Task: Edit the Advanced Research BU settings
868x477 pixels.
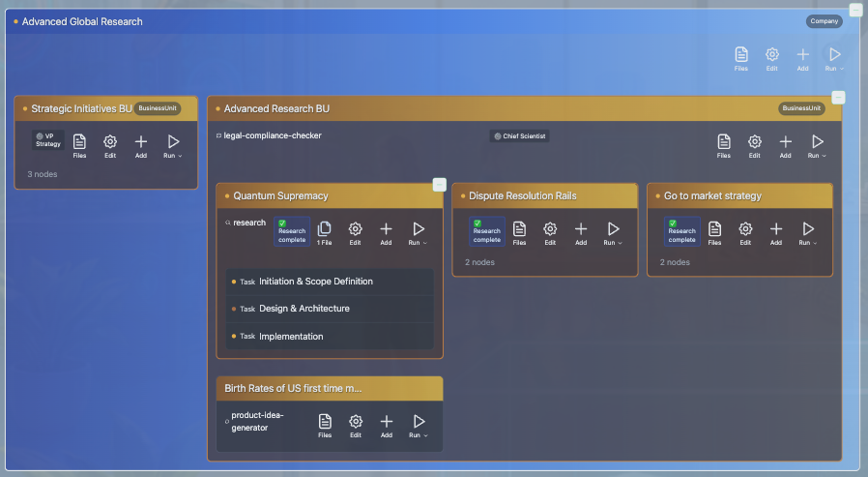Action: coord(755,146)
